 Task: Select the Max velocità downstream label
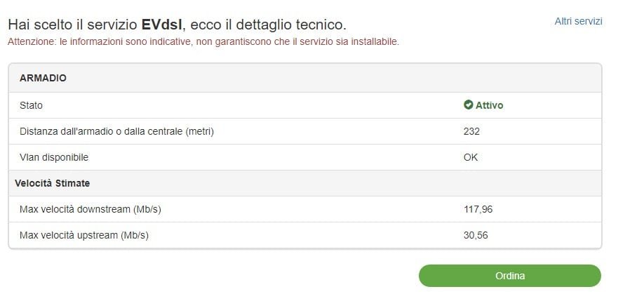point(95,209)
